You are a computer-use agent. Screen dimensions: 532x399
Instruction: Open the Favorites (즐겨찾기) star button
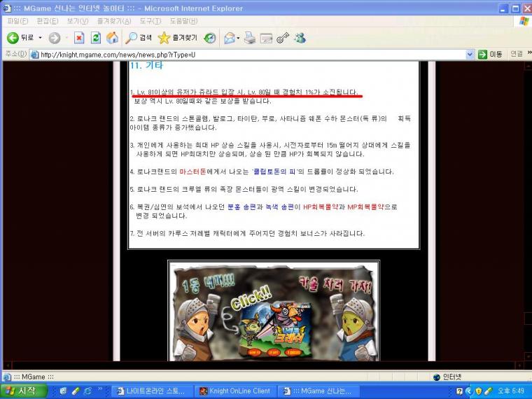(x=177, y=38)
